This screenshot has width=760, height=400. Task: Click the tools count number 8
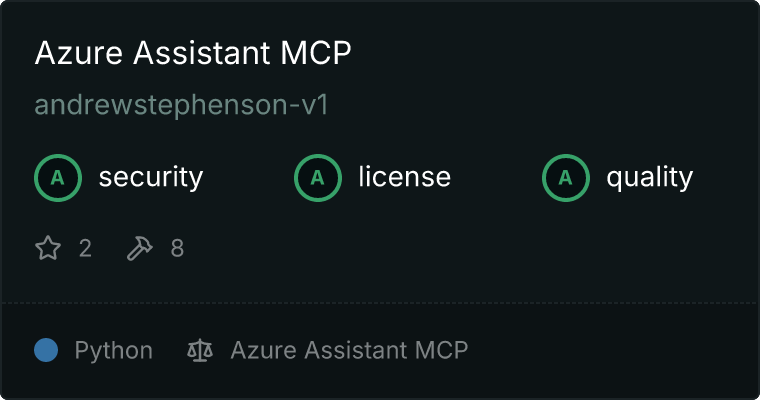tap(177, 248)
